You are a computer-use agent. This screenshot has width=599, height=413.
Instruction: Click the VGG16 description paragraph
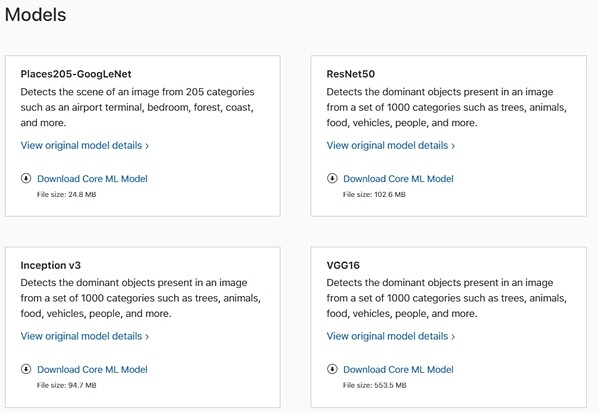tap(447, 298)
